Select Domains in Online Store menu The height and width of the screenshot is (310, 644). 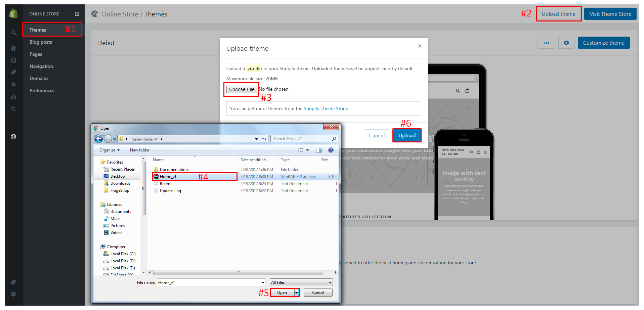pyautogui.click(x=39, y=78)
